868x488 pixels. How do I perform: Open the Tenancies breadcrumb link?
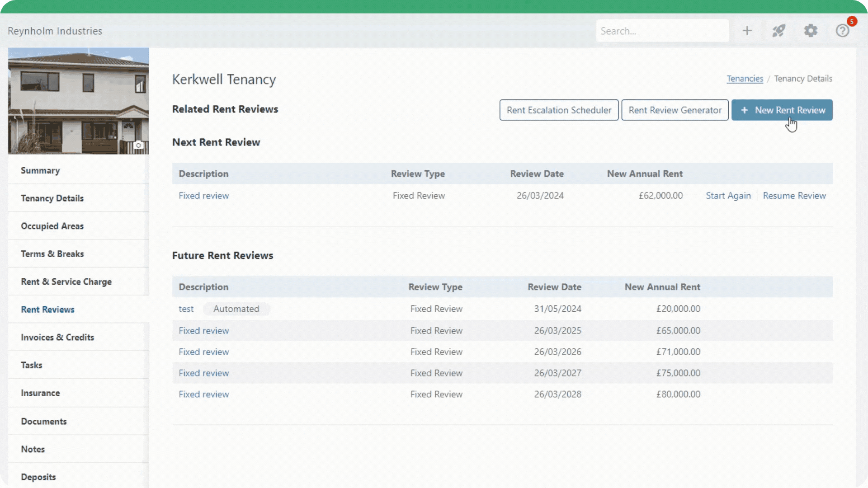click(x=744, y=78)
